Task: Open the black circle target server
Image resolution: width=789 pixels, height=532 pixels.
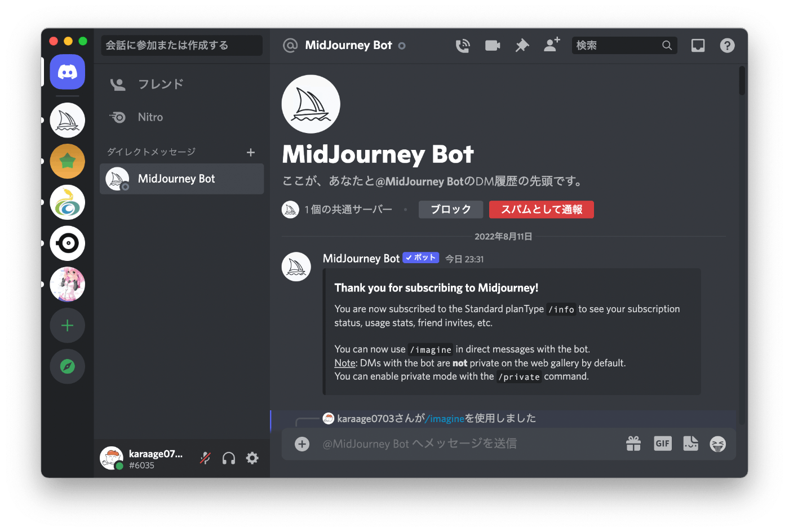Action: tap(68, 243)
